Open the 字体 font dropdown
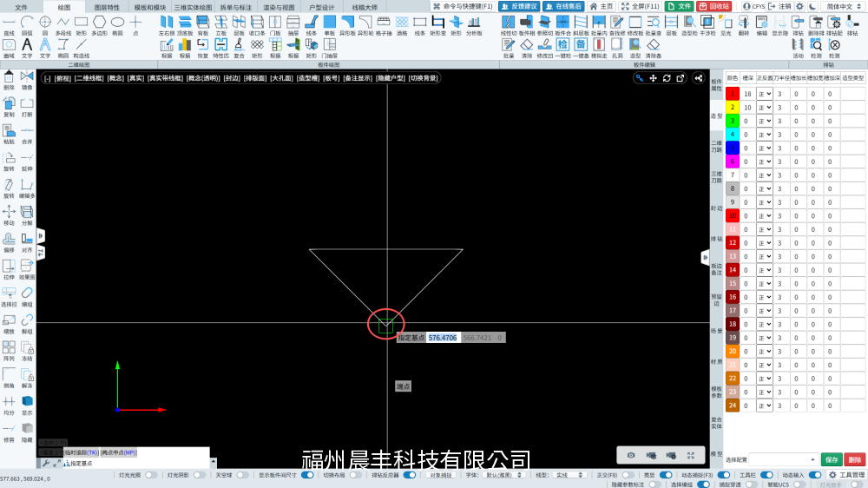The height and width of the screenshot is (488, 868). (x=504, y=475)
